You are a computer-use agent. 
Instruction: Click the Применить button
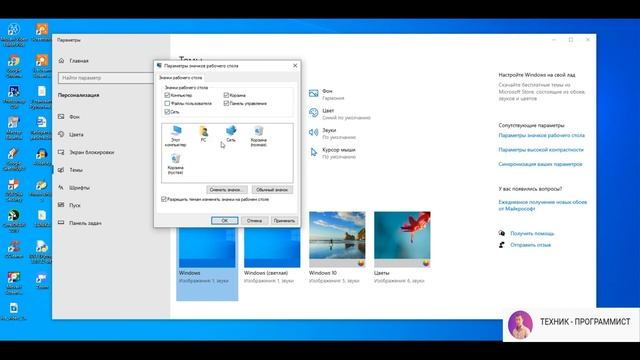coord(284,220)
